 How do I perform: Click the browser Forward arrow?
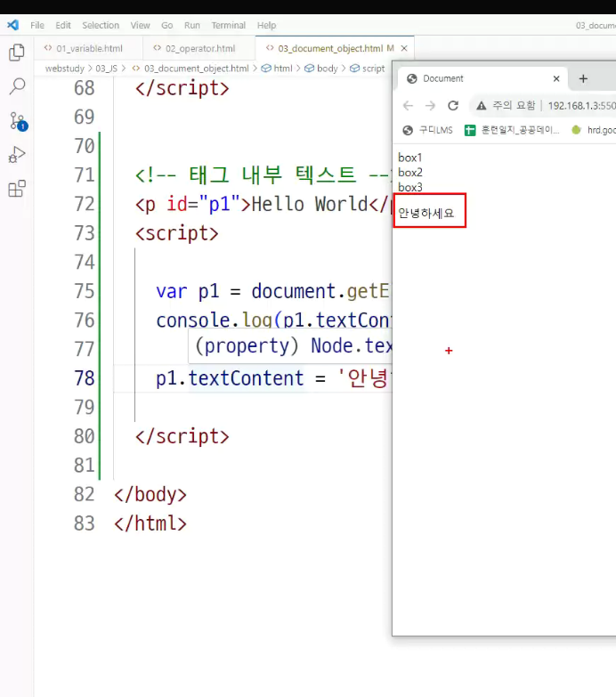pos(430,106)
